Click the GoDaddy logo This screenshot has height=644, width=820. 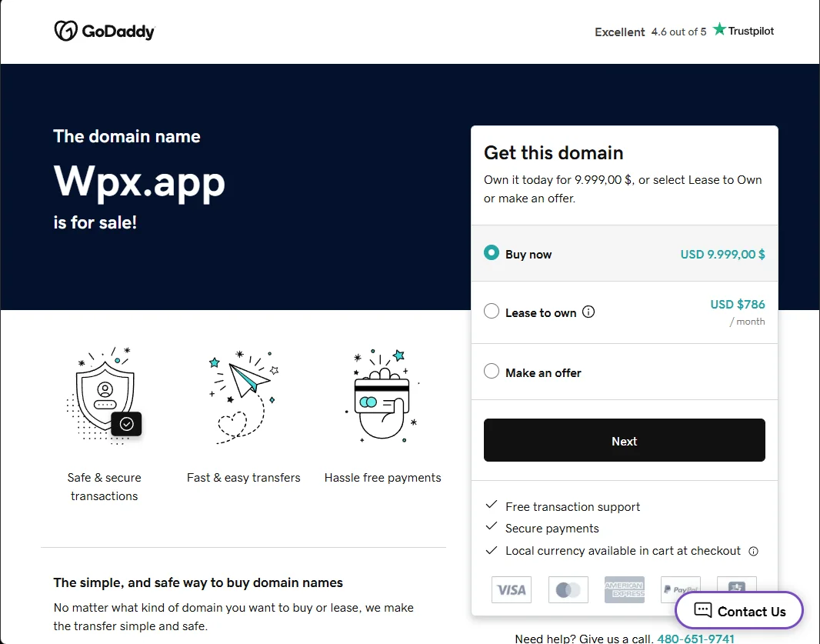click(x=105, y=31)
